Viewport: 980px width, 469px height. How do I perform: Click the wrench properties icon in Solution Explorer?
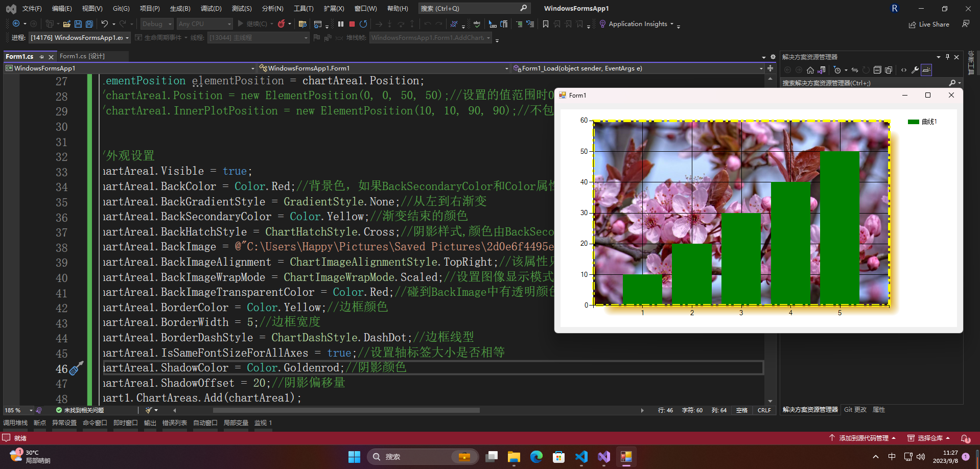(x=915, y=70)
